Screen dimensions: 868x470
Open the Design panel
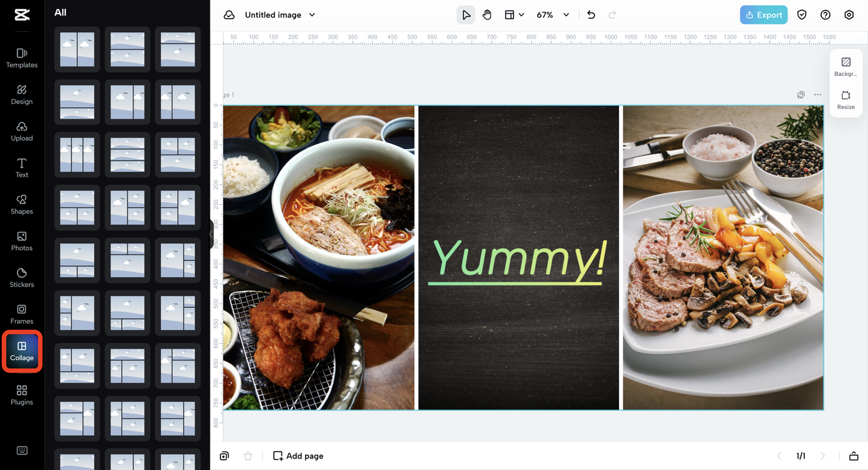pos(22,94)
